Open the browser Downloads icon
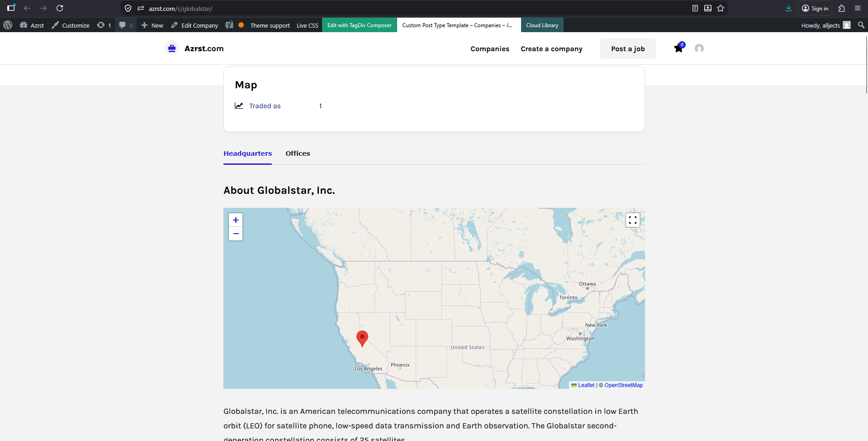Screen dimensions: 868x441 pyautogui.click(x=789, y=8)
